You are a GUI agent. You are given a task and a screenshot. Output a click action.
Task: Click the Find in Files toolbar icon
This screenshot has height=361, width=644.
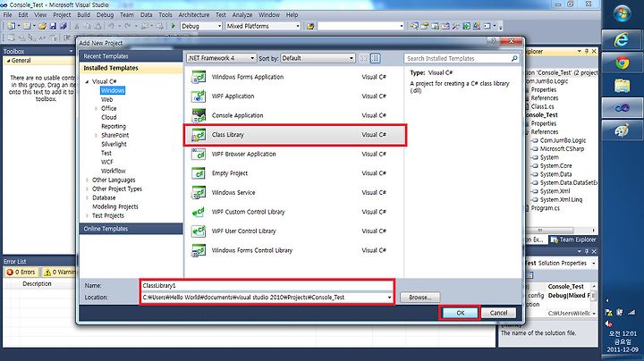(310, 26)
